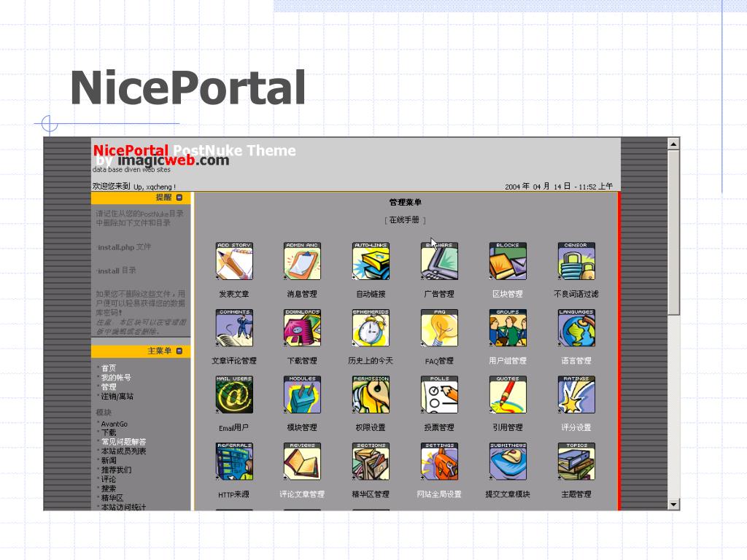The height and width of the screenshot is (560, 747).
Task: Go to 首页 in main menu
Action: tap(108, 367)
